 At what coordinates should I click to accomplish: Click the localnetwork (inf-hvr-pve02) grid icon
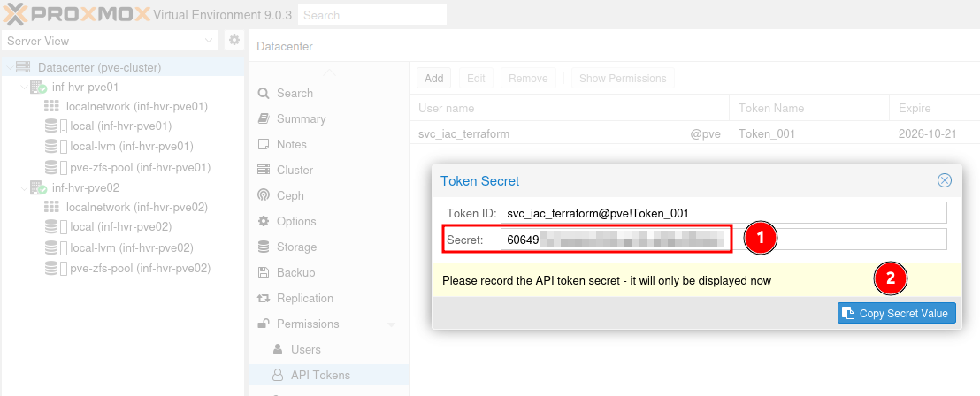click(52, 208)
